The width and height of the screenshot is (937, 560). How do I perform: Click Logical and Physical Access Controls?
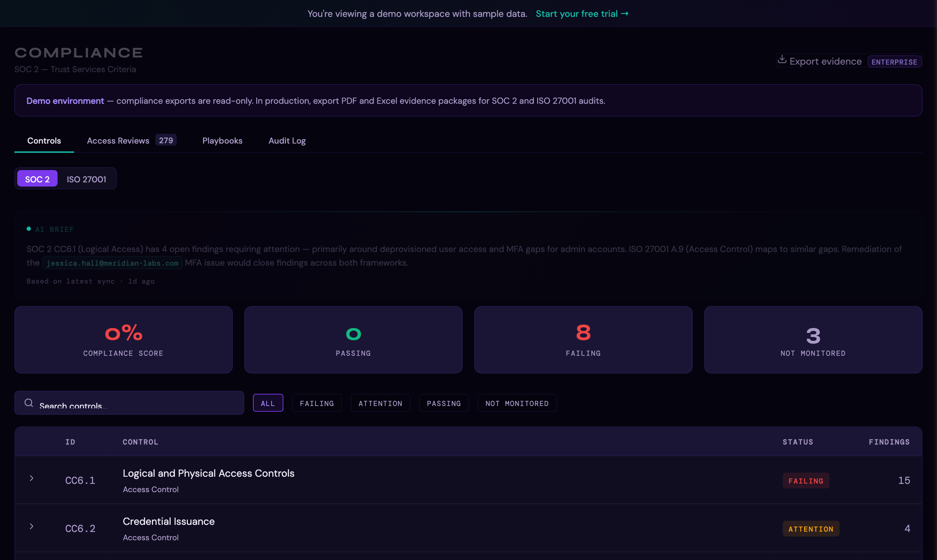[208, 473]
